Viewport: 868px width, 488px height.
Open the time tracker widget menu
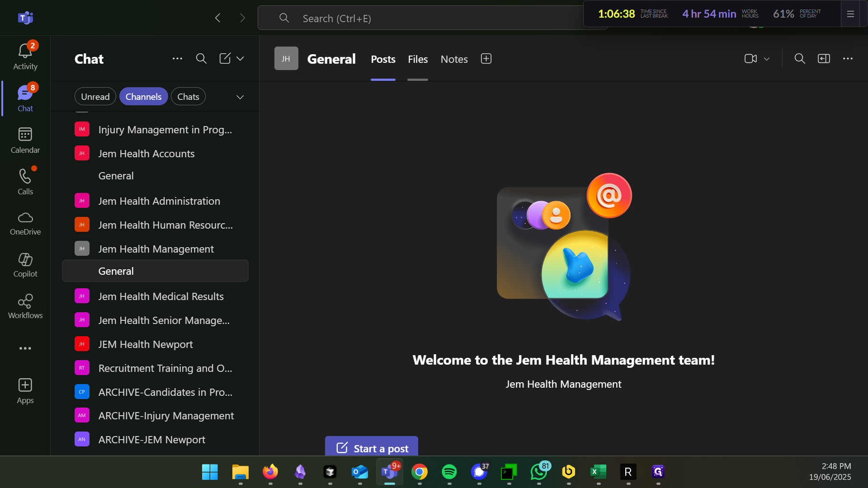pos(850,14)
